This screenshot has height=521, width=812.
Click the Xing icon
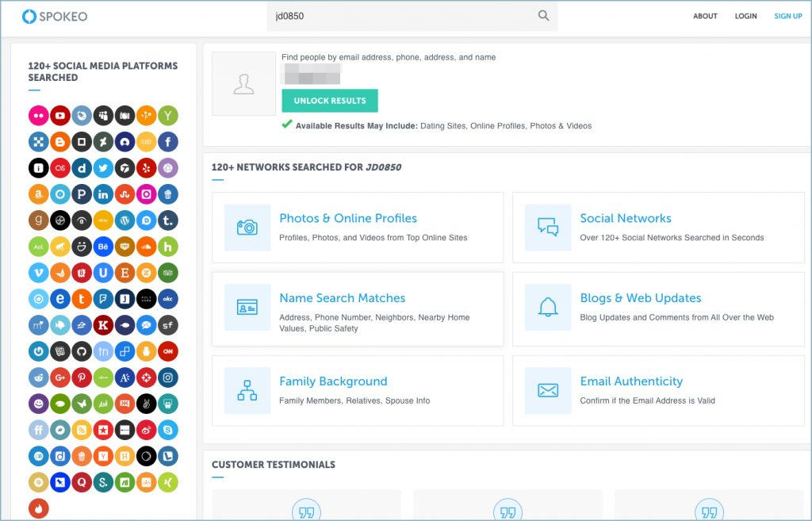168,482
